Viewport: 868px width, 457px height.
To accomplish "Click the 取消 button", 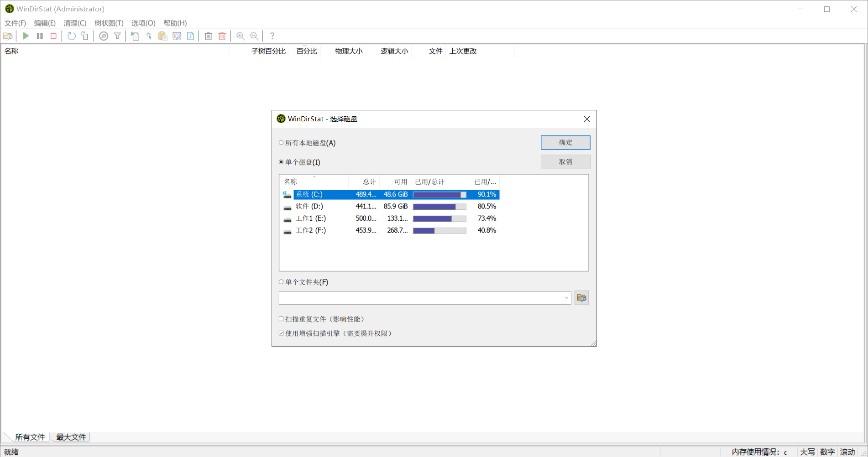I will point(565,161).
